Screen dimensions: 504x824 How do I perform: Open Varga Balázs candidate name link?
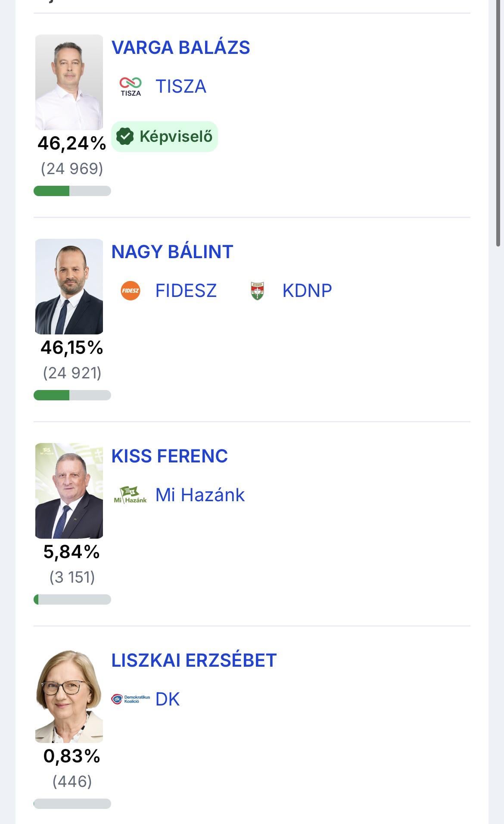pos(180,47)
